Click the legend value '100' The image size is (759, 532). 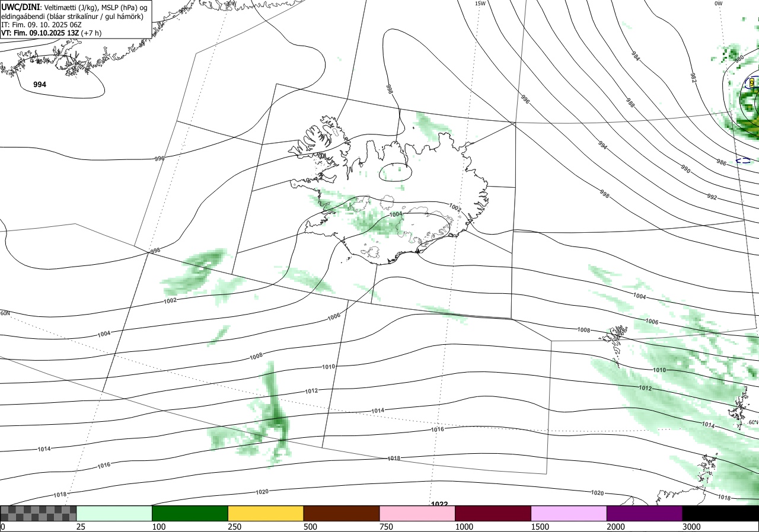(158, 527)
